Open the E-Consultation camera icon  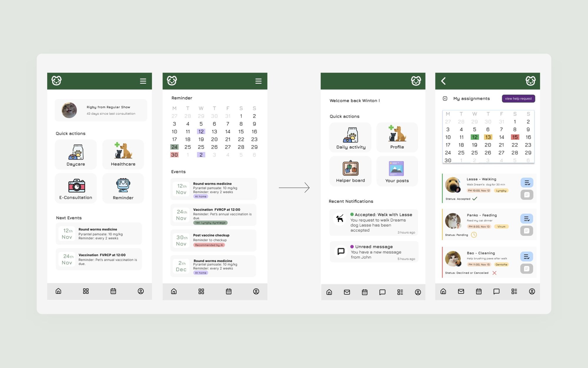pos(76,186)
